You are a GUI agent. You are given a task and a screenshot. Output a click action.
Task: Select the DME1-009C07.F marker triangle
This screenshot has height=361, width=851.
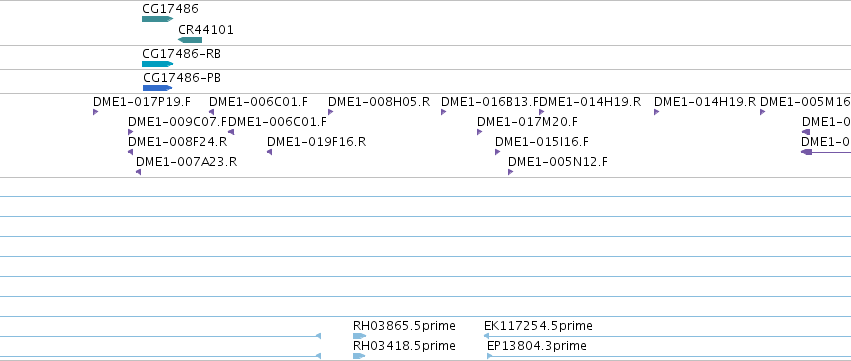click(130, 132)
